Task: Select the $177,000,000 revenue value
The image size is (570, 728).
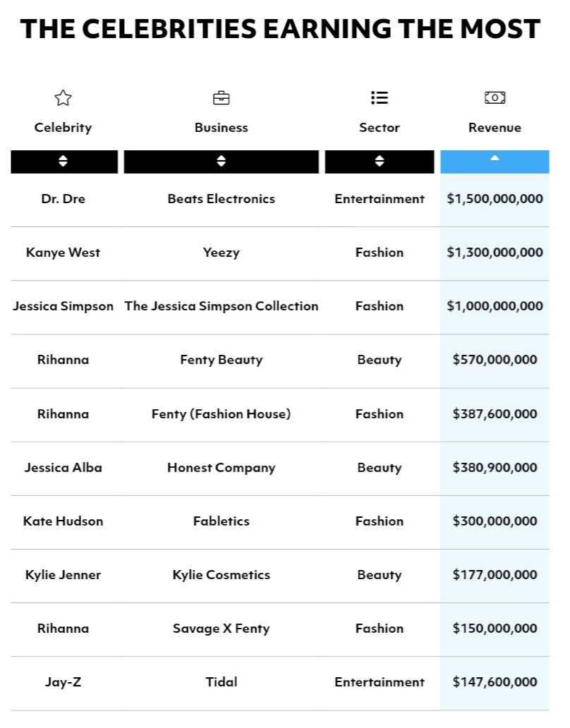Action: (x=495, y=575)
